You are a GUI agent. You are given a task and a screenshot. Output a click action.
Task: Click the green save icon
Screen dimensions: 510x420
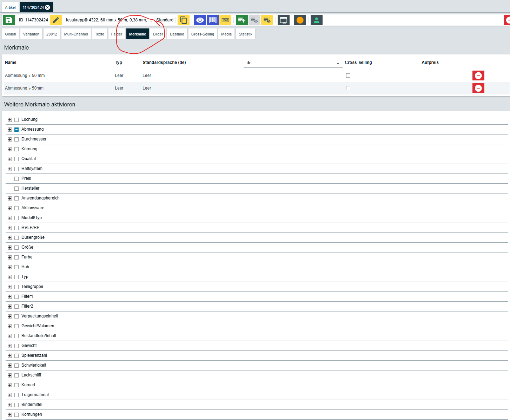[8, 20]
